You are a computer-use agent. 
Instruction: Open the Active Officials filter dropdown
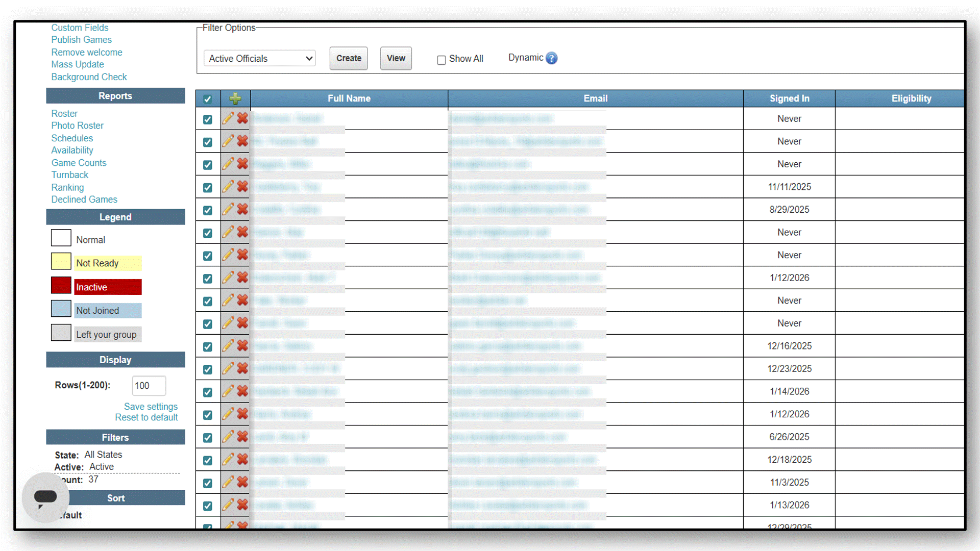pyautogui.click(x=260, y=58)
